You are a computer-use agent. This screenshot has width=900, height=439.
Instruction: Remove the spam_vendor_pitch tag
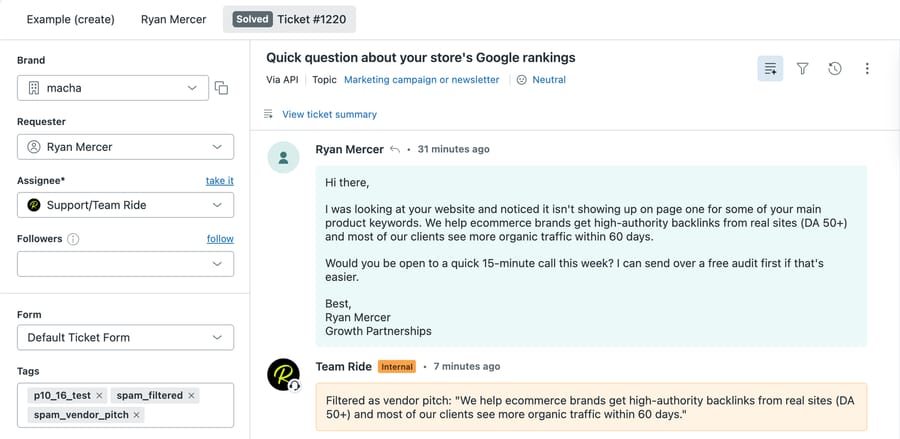pyautogui.click(x=137, y=414)
